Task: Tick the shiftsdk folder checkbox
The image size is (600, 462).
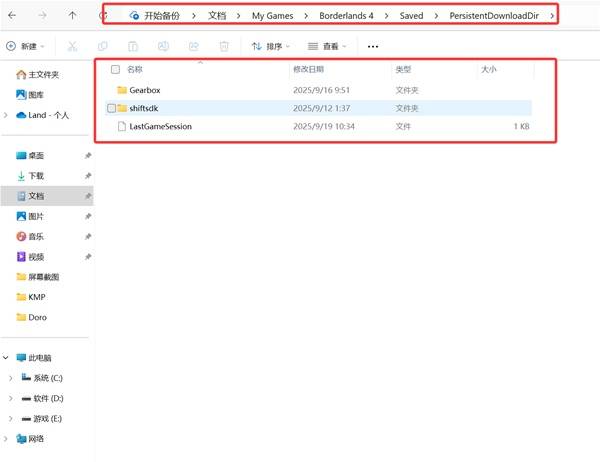Action: (112, 108)
